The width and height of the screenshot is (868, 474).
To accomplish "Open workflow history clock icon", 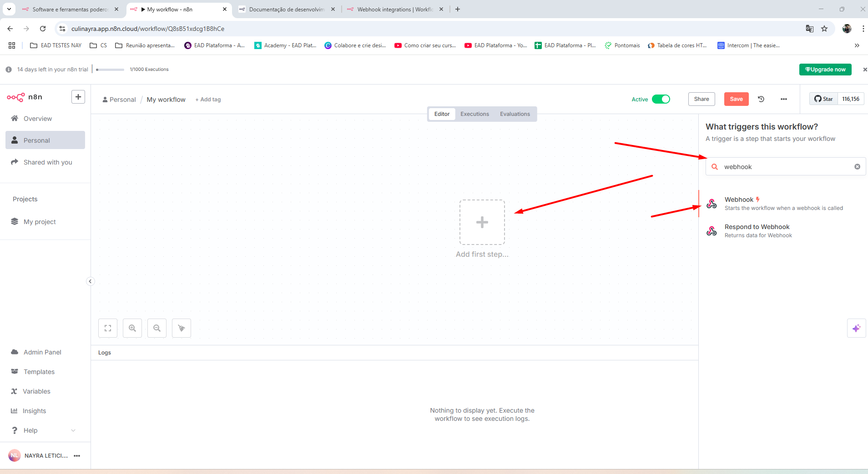I will click(x=761, y=99).
